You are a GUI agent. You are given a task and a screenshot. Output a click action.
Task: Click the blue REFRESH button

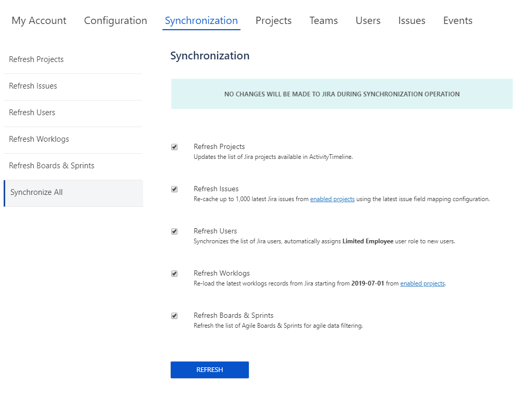pos(210,370)
